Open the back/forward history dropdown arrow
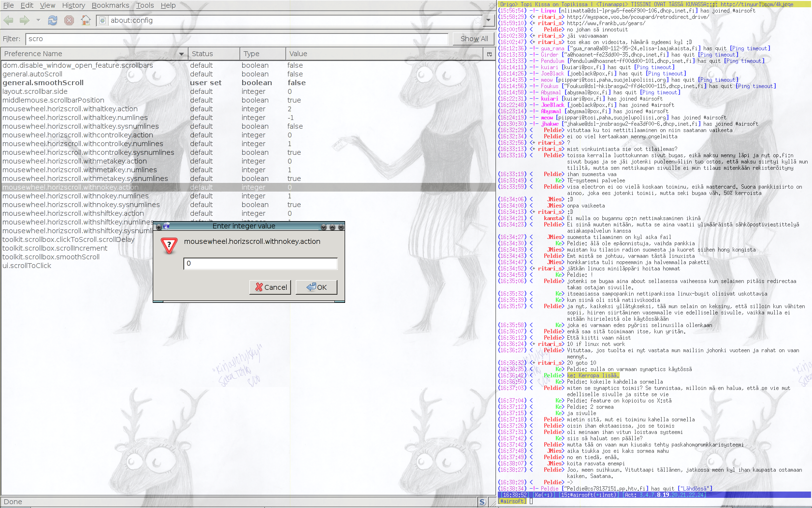 click(x=38, y=20)
